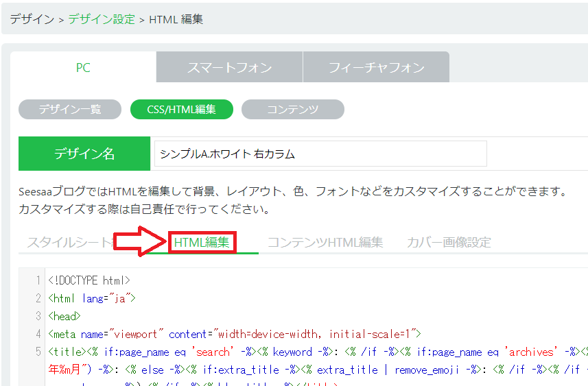588x386 pixels.
Task: Focus the デザイン名 input field
Action: pos(320,154)
